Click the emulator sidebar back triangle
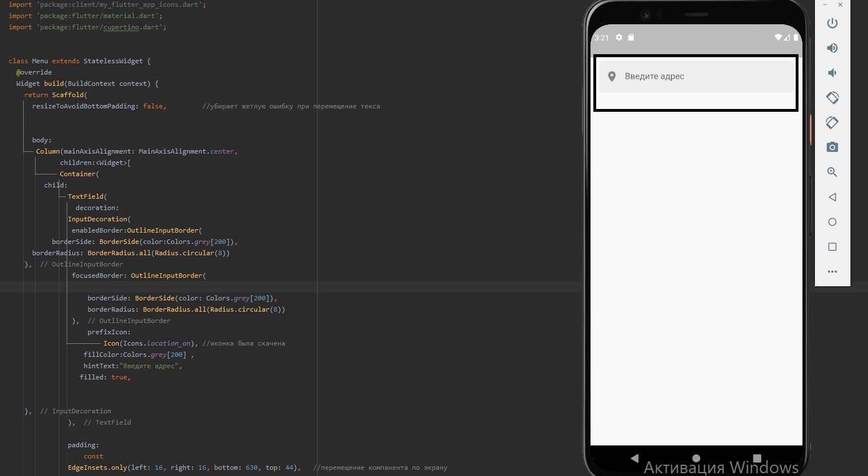This screenshot has height=476, width=868. coord(832,197)
